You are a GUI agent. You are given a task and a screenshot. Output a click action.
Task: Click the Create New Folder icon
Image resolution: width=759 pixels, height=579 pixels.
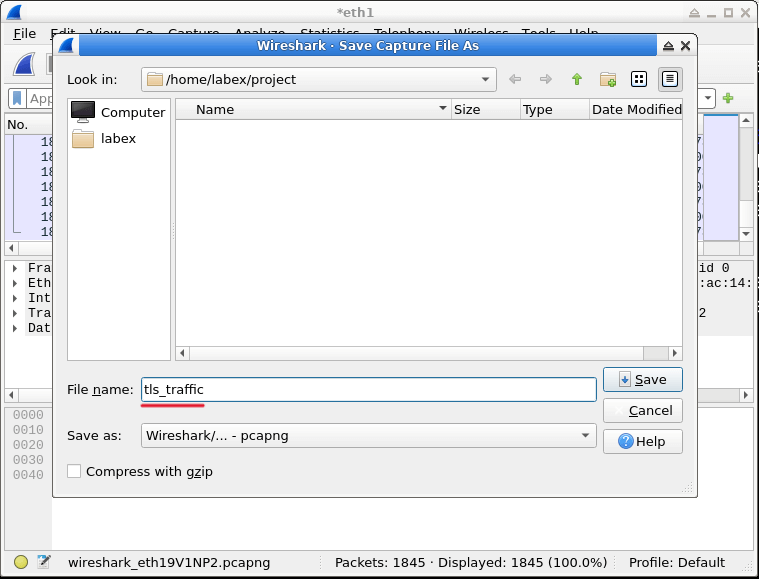[x=607, y=79]
